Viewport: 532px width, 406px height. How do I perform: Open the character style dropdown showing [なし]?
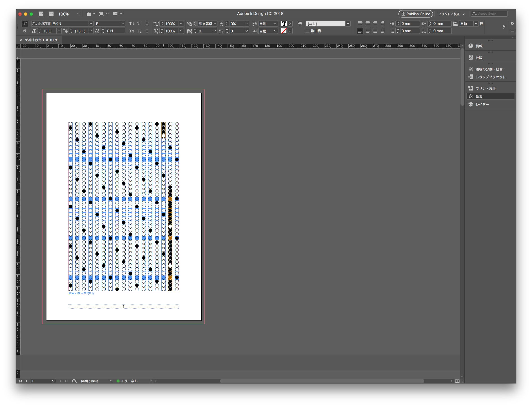coord(348,24)
